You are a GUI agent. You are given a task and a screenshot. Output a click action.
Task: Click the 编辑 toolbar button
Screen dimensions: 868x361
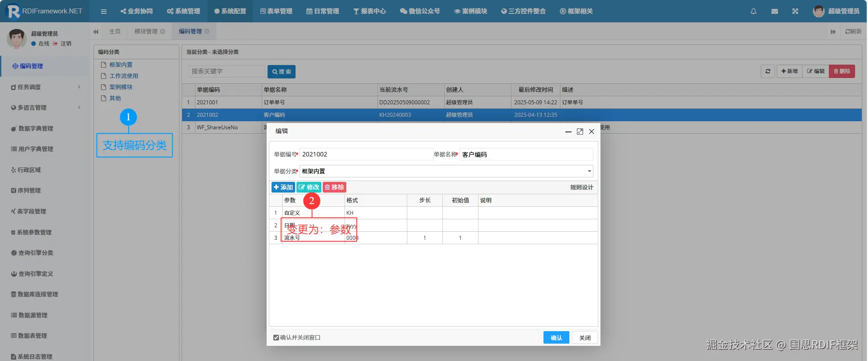click(x=815, y=71)
